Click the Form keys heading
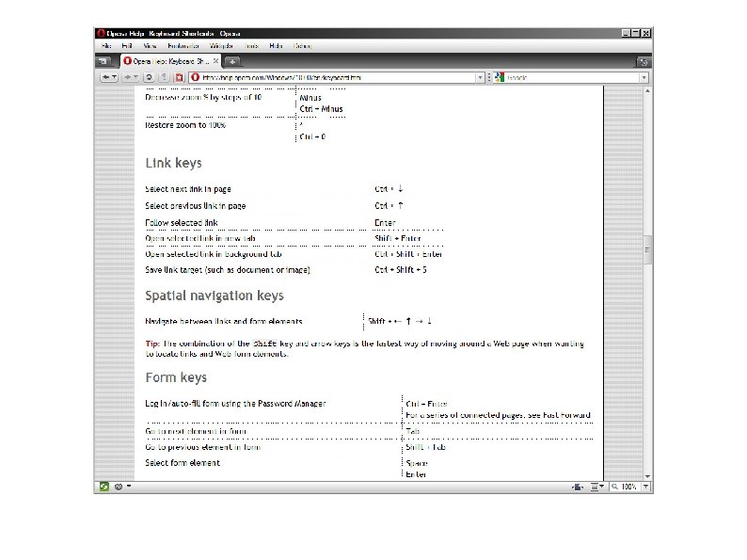This screenshot has width=747, height=560. click(x=176, y=377)
